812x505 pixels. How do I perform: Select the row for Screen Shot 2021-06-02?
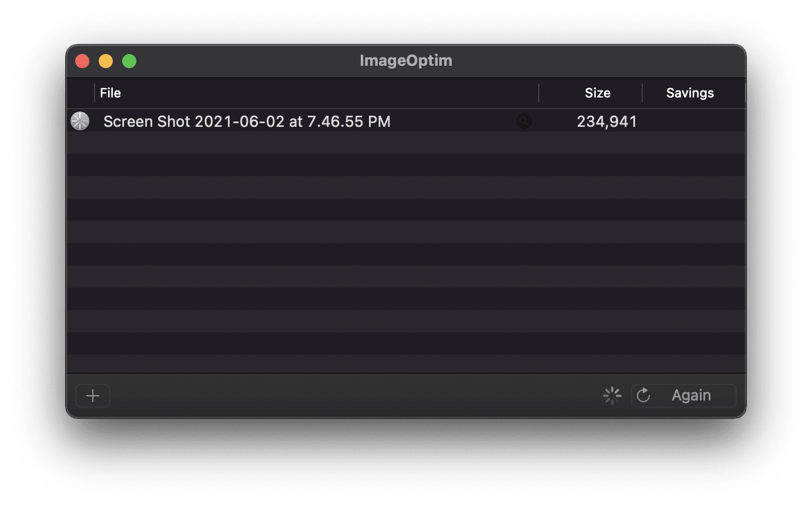[294, 121]
